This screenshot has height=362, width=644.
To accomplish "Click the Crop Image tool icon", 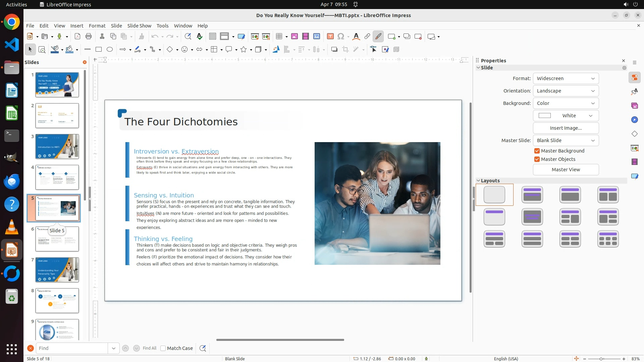I will tap(345, 50).
